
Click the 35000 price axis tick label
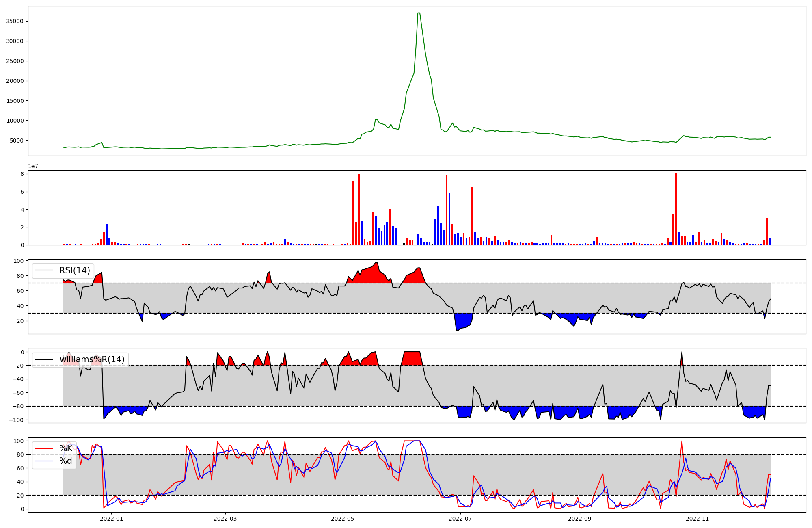pyautogui.click(x=15, y=22)
